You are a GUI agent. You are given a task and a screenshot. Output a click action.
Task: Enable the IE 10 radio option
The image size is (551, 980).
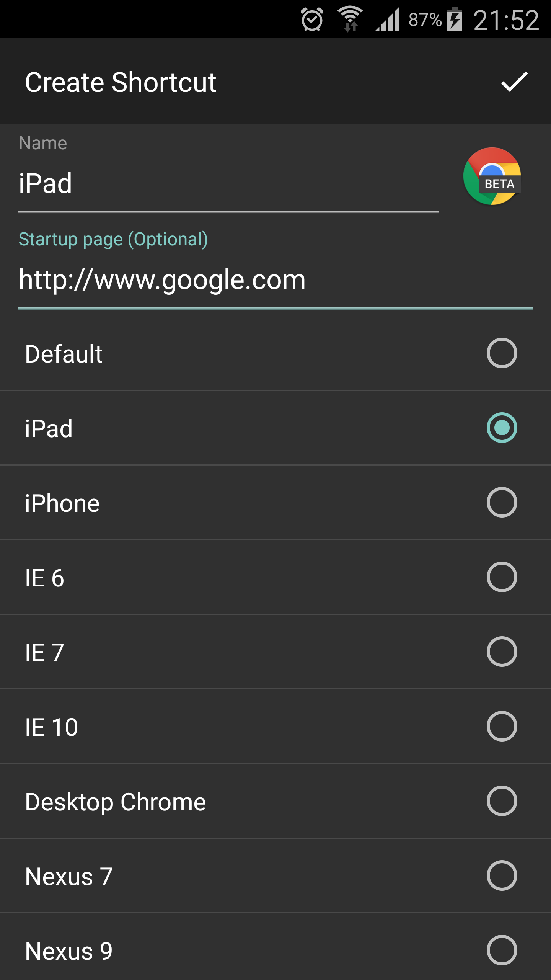[502, 726]
